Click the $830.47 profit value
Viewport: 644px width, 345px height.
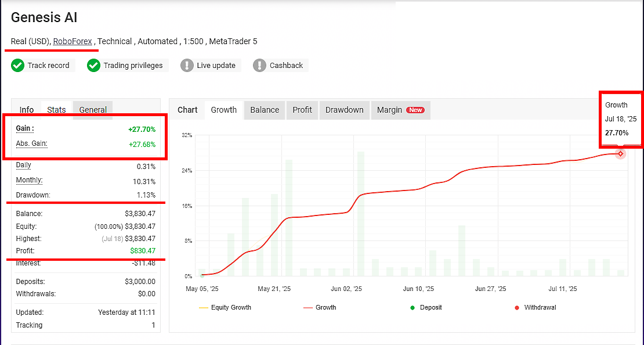(143, 251)
